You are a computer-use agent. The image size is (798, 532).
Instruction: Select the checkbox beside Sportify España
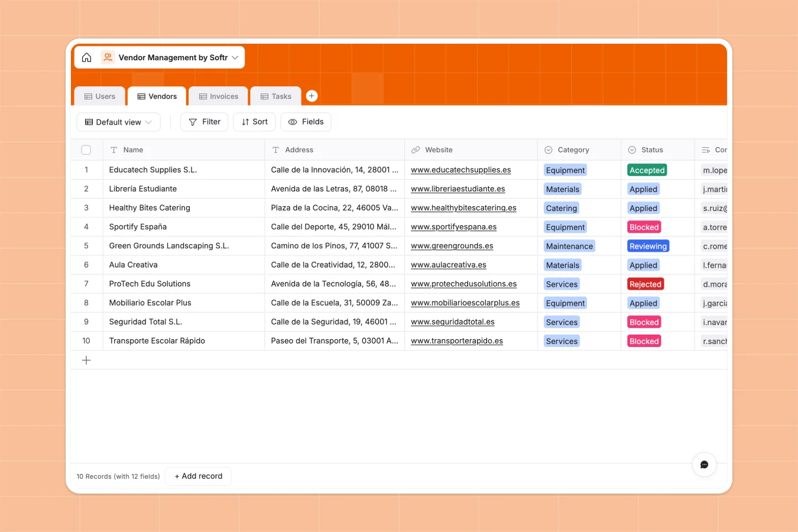click(86, 226)
